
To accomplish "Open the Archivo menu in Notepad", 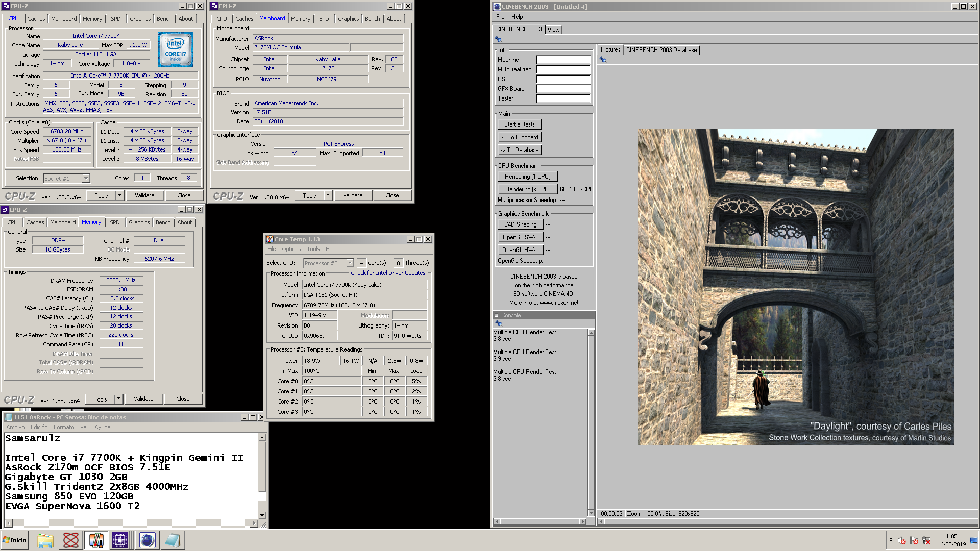I will click(15, 428).
